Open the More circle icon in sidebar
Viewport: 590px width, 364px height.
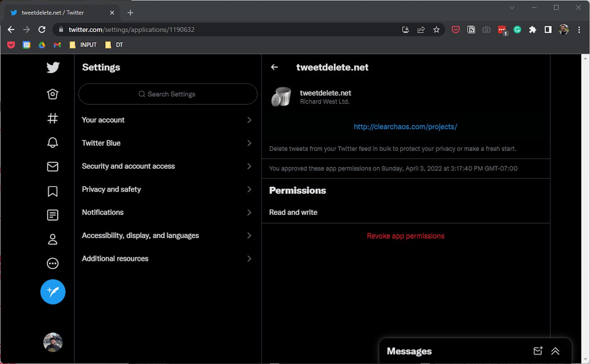pyautogui.click(x=53, y=263)
